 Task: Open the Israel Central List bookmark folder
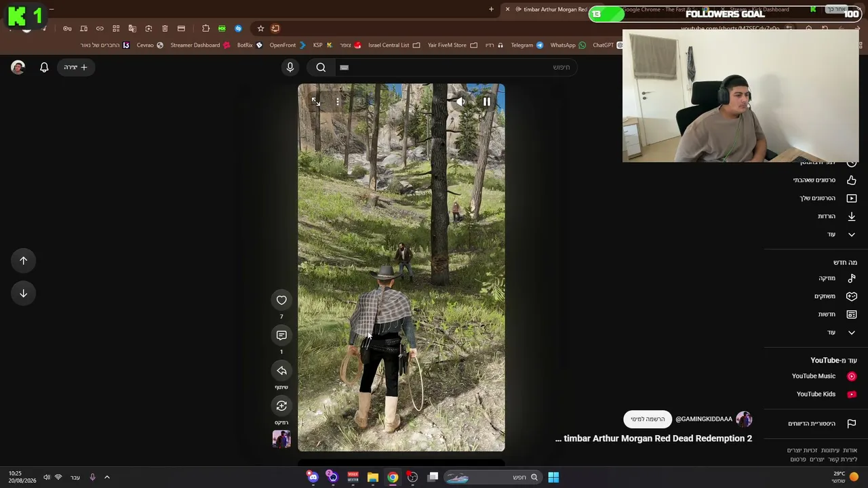pos(394,45)
